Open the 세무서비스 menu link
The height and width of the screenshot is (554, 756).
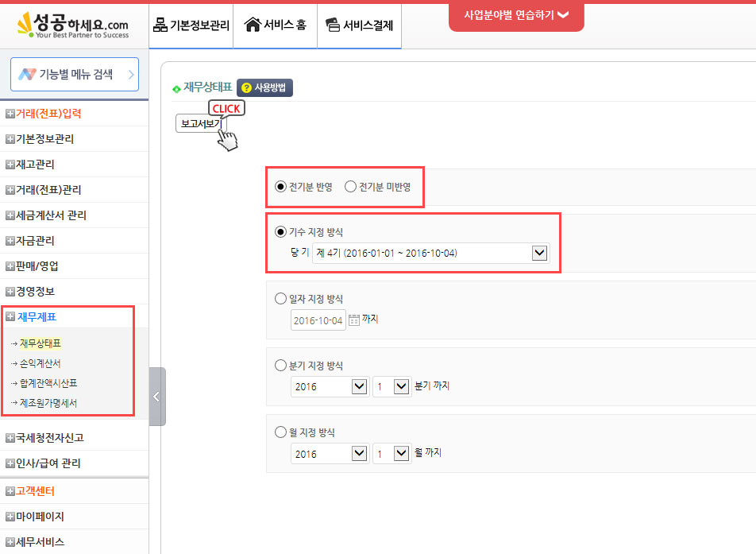(40, 542)
